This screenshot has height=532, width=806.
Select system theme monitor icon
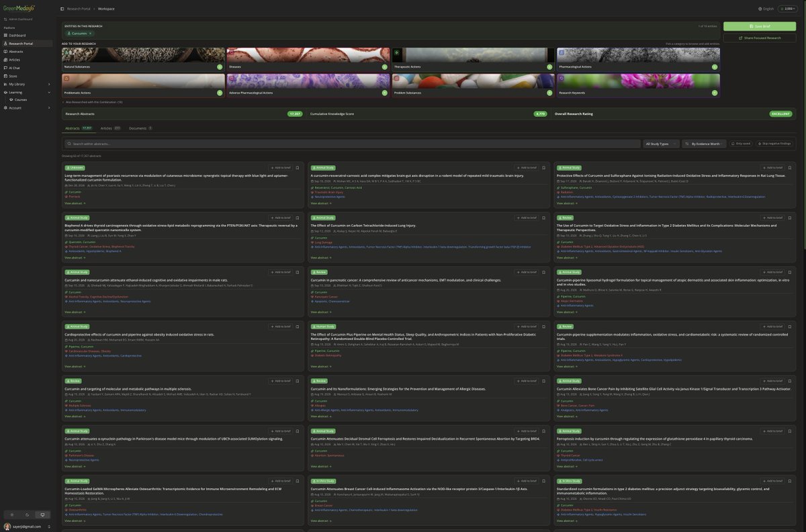pyautogui.click(x=42, y=515)
